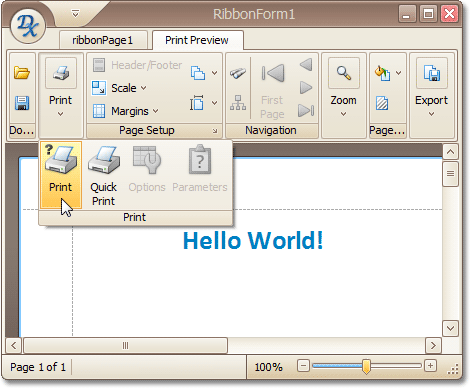Expand the Export group button
This screenshot has height=388, width=470.
(x=432, y=95)
